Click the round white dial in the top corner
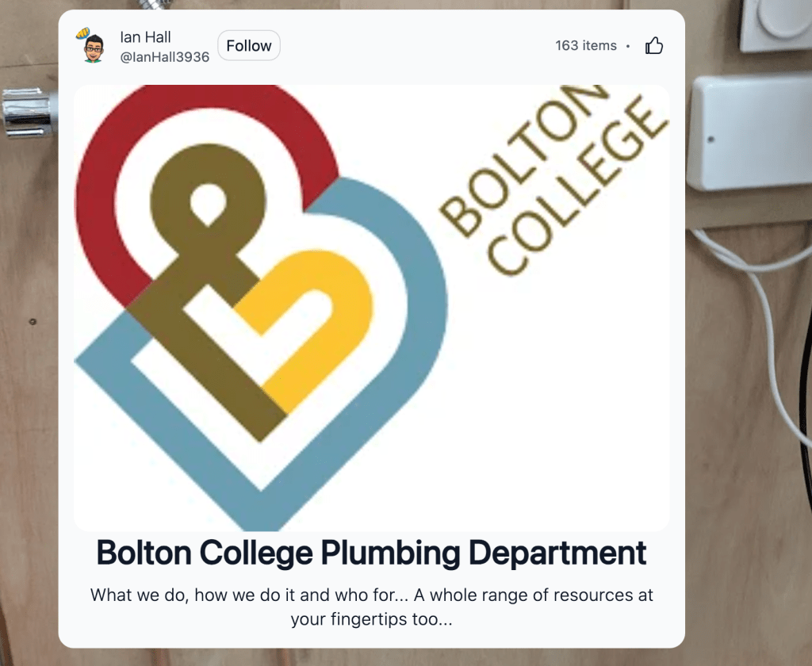 pos(773,20)
